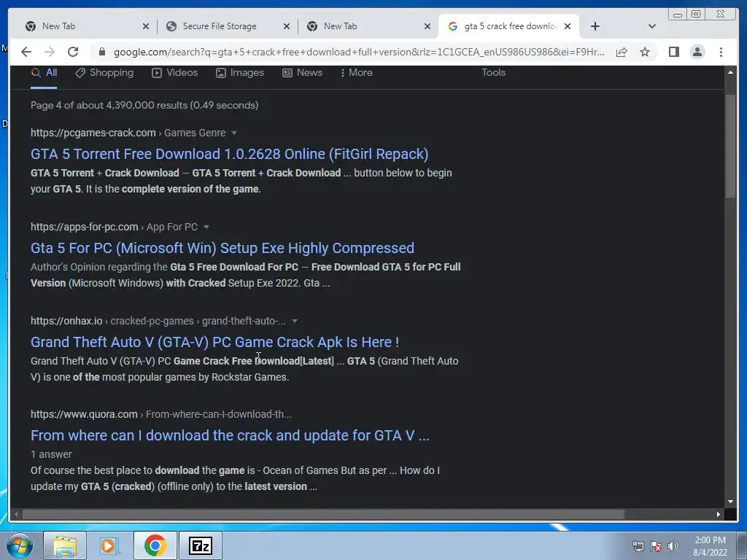Click the vertical scrollbar up arrow

(730, 72)
